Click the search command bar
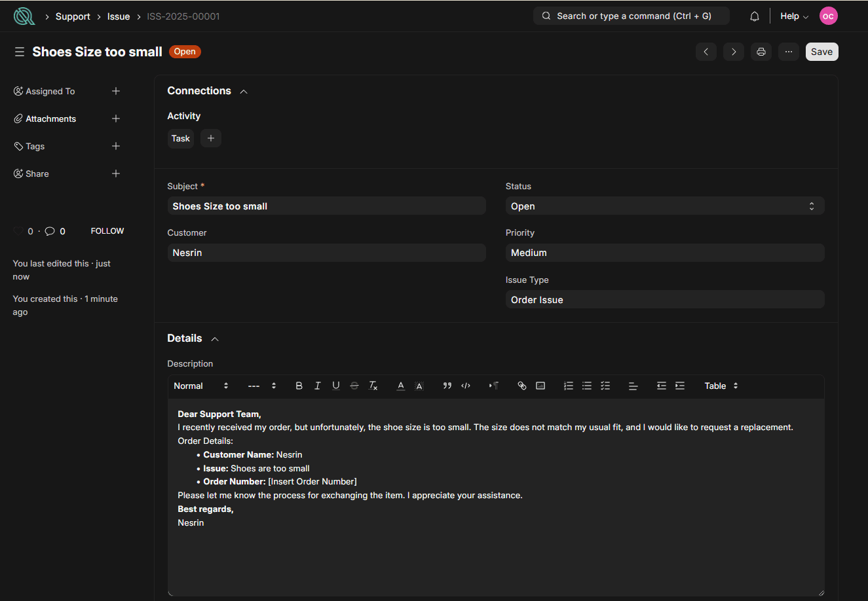868x601 pixels. click(x=632, y=16)
